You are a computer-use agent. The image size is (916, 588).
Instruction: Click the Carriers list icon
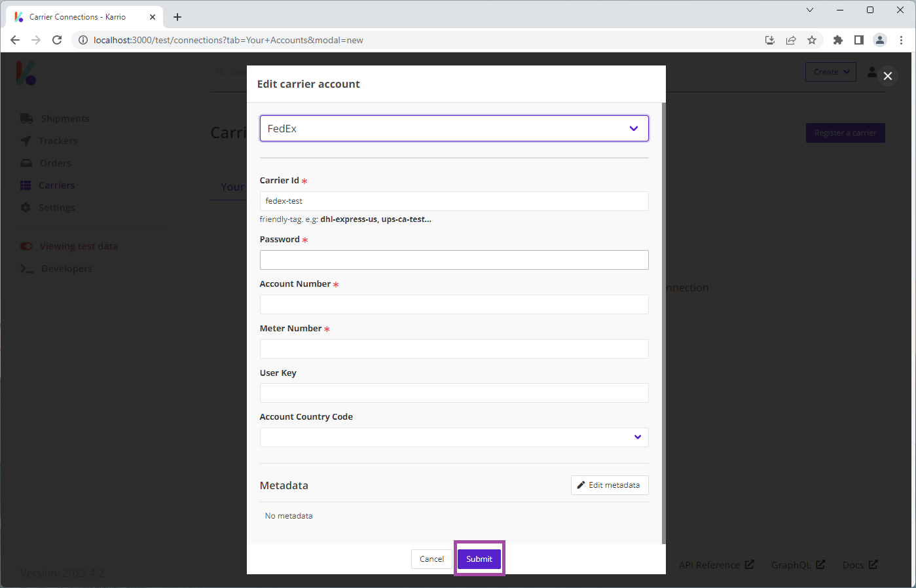[26, 185]
